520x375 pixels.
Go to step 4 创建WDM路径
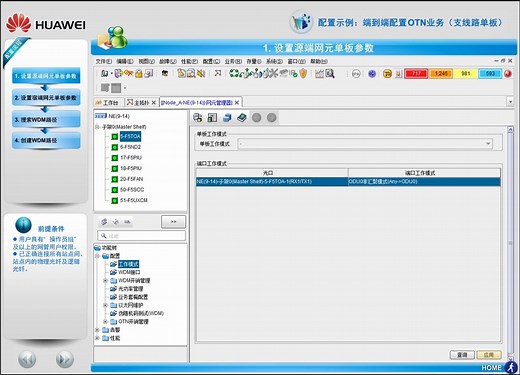[46, 140]
